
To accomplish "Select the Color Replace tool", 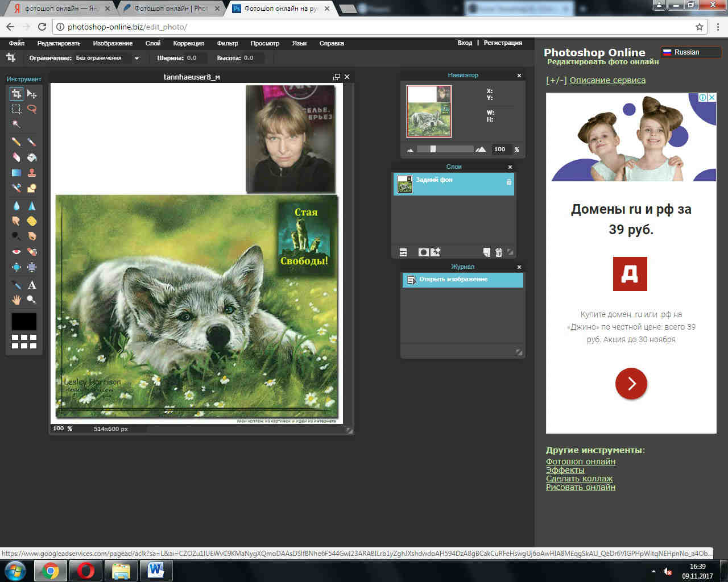I will point(16,188).
